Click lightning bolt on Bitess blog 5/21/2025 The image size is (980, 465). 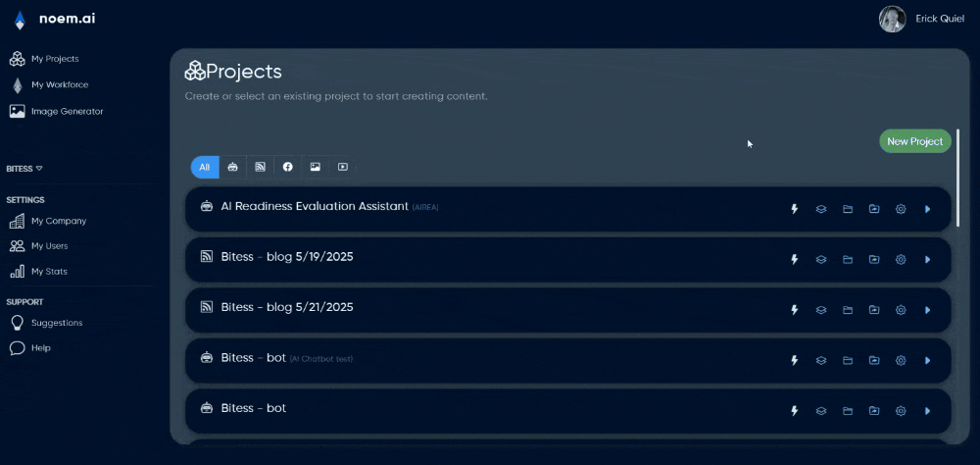795,310
